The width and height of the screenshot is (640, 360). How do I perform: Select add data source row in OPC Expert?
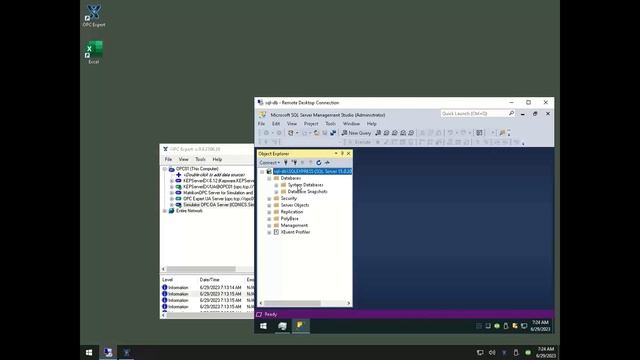(x=214, y=175)
